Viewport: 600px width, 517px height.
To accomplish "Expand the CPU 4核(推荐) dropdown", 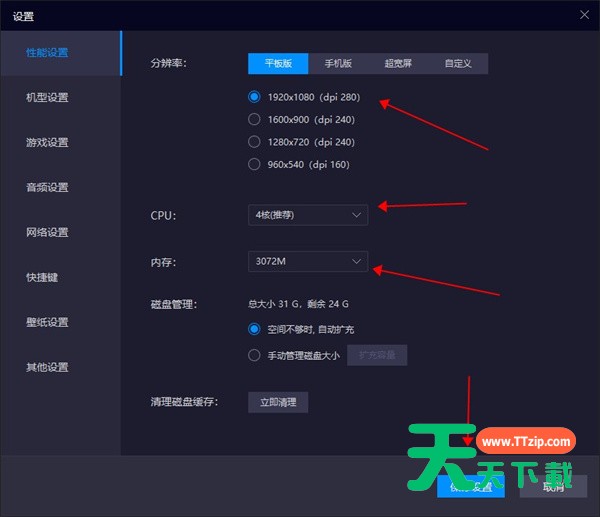I will 308,214.
